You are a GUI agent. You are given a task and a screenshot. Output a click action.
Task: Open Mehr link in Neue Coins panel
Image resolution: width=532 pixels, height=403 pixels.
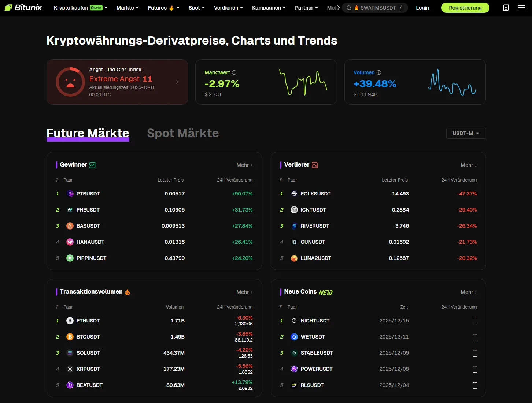[469, 292]
